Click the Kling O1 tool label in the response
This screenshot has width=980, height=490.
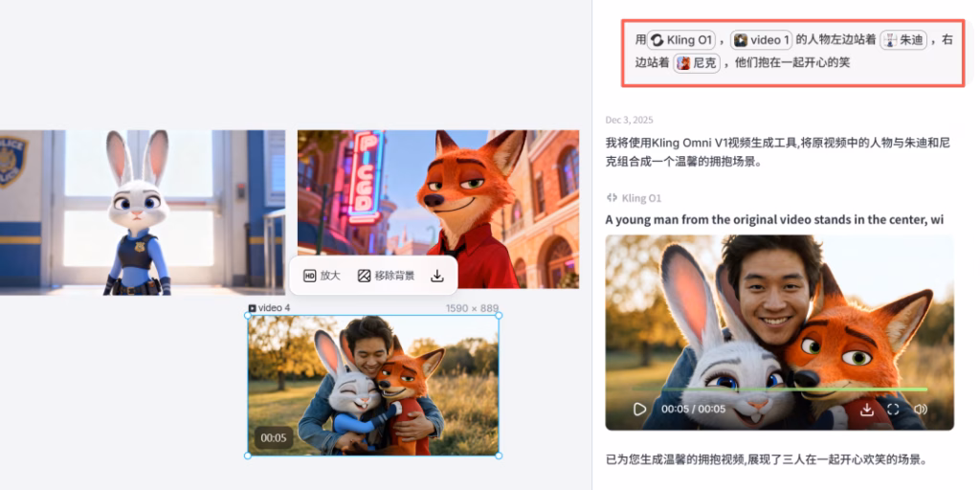tap(634, 198)
